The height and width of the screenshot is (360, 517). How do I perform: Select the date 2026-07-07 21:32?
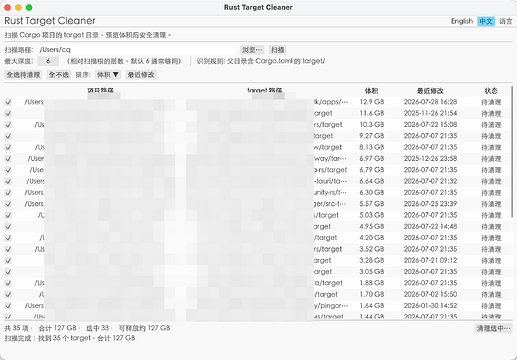click(x=430, y=181)
